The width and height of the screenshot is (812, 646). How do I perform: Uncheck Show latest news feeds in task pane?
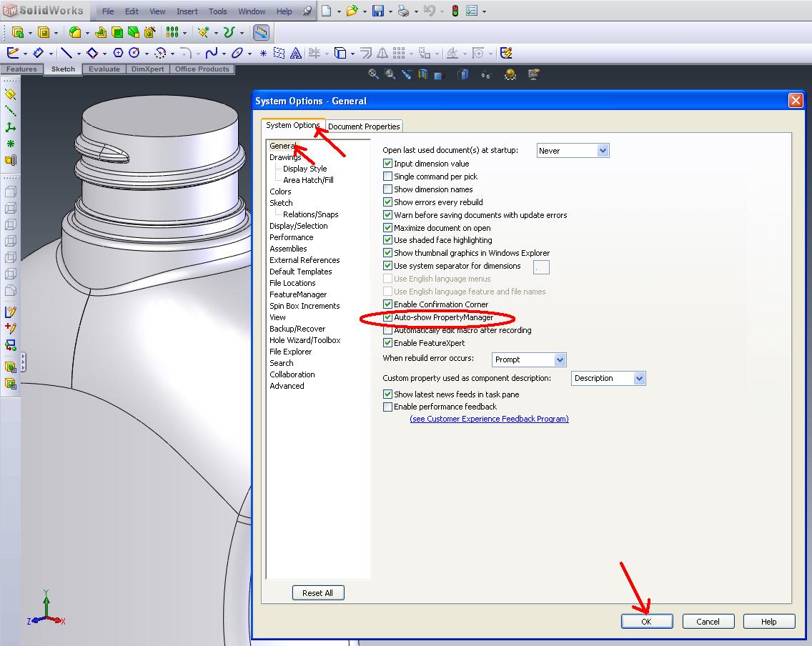coord(387,394)
